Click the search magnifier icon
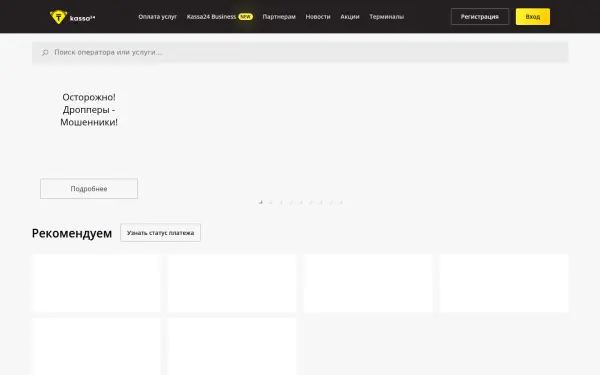This screenshot has height=375, width=600. coord(45,52)
